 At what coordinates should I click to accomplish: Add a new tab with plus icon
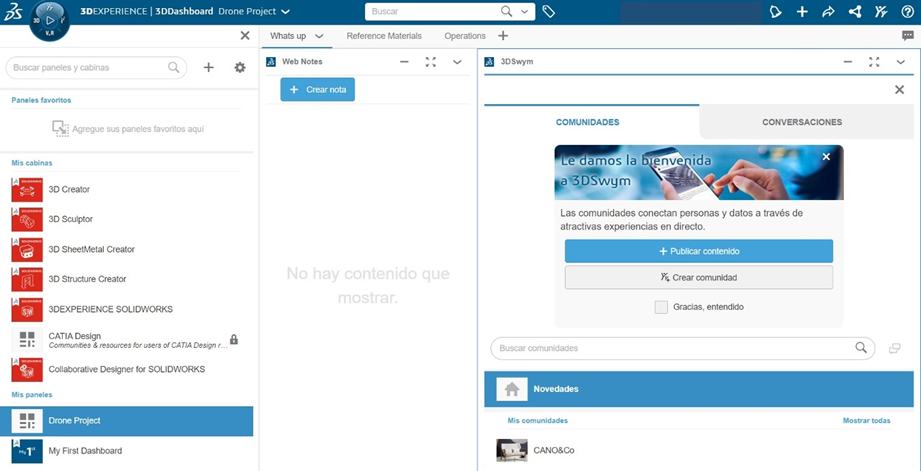[503, 36]
